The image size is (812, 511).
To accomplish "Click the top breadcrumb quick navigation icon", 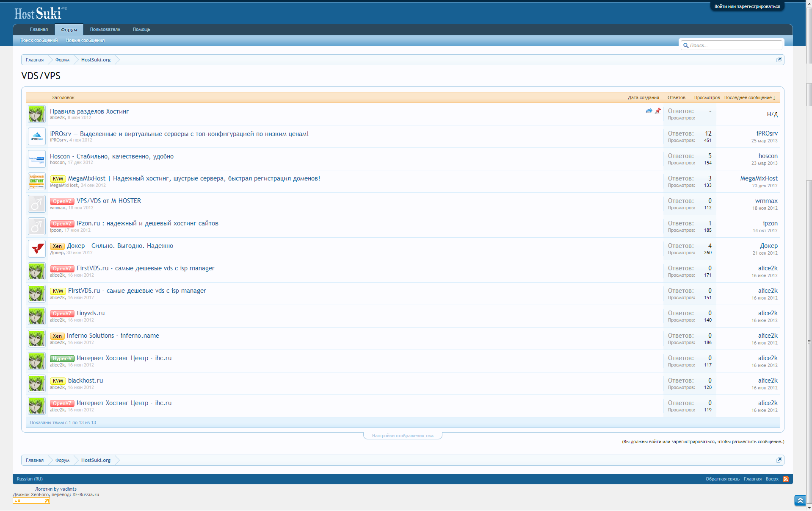I will tap(779, 60).
